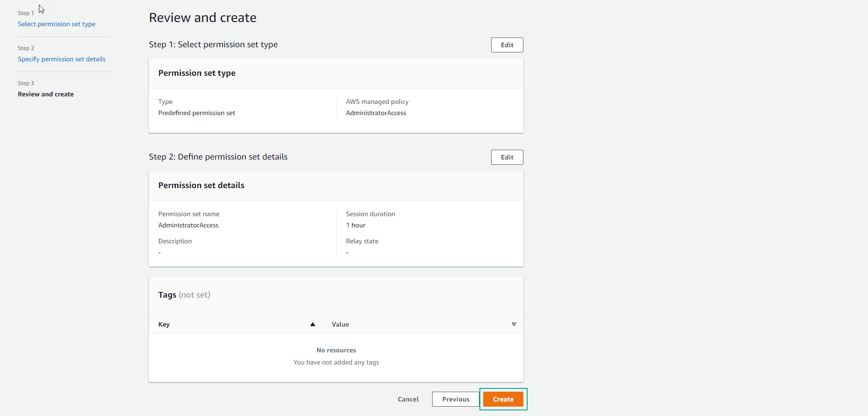The width and height of the screenshot is (868, 416).
Task: Sort tags by Key ascending arrow
Action: tap(313, 324)
